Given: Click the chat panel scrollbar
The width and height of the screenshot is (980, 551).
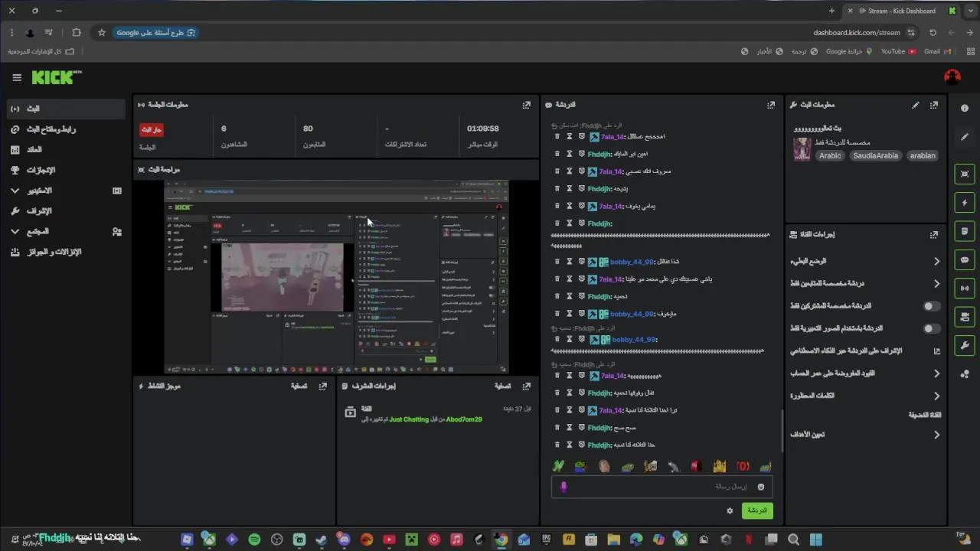Looking at the screenshot, I should (x=782, y=432).
